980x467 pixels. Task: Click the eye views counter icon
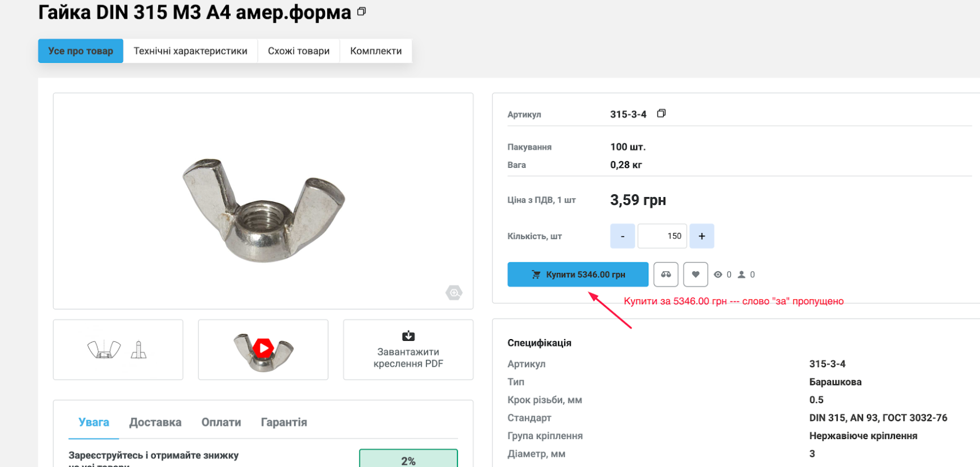tap(718, 275)
